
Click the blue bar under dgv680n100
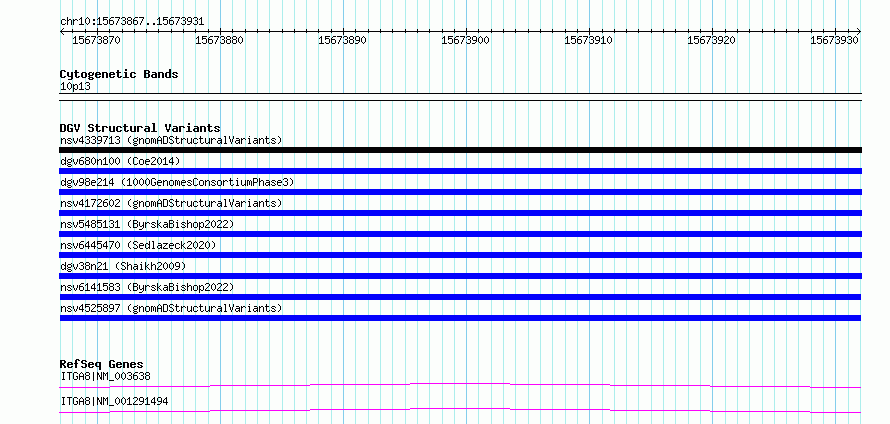click(x=461, y=171)
